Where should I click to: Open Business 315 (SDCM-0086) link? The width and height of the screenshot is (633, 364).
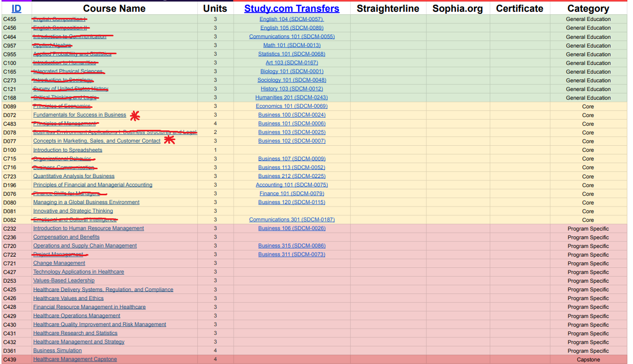(x=291, y=246)
